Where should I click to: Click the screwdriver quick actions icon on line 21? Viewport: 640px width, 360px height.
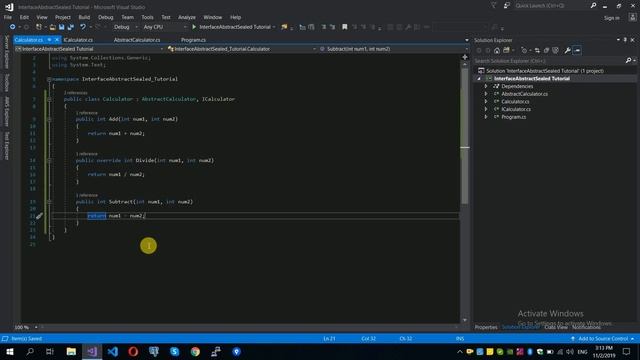(39, 216)
